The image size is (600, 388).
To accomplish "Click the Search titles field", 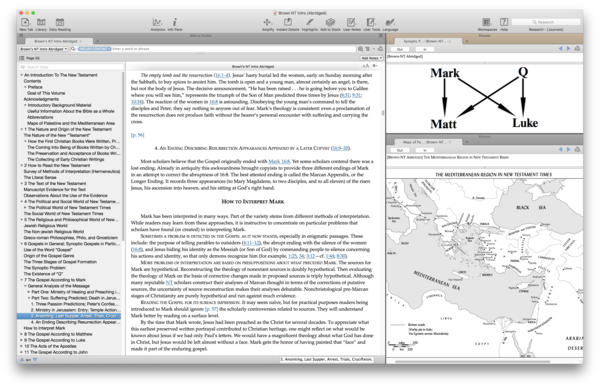I will point(72,67).
